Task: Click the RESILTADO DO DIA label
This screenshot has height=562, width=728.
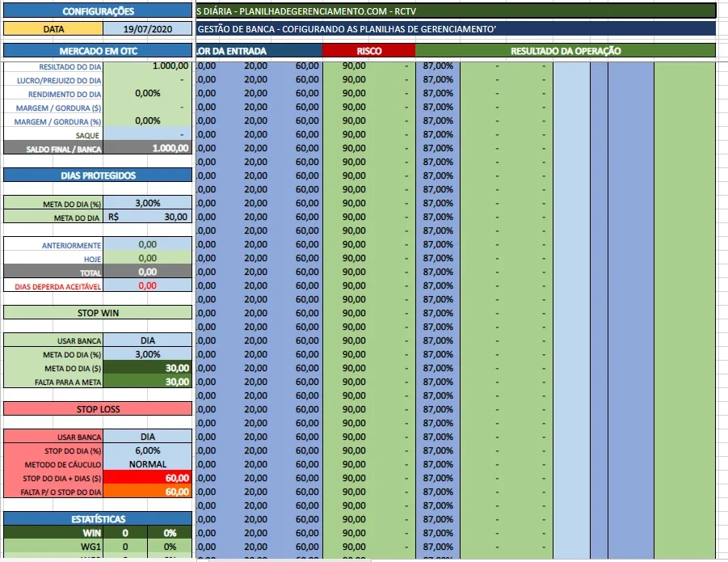Action: (x=69, y=67)
